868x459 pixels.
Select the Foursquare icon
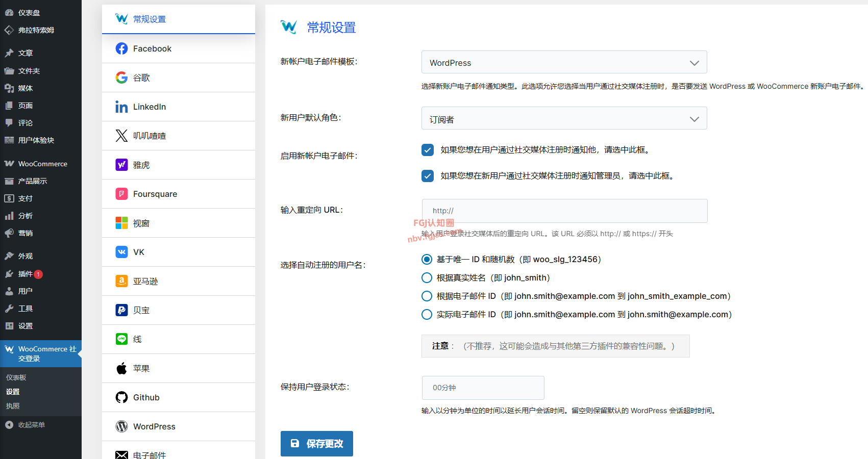tap(121, 194)
